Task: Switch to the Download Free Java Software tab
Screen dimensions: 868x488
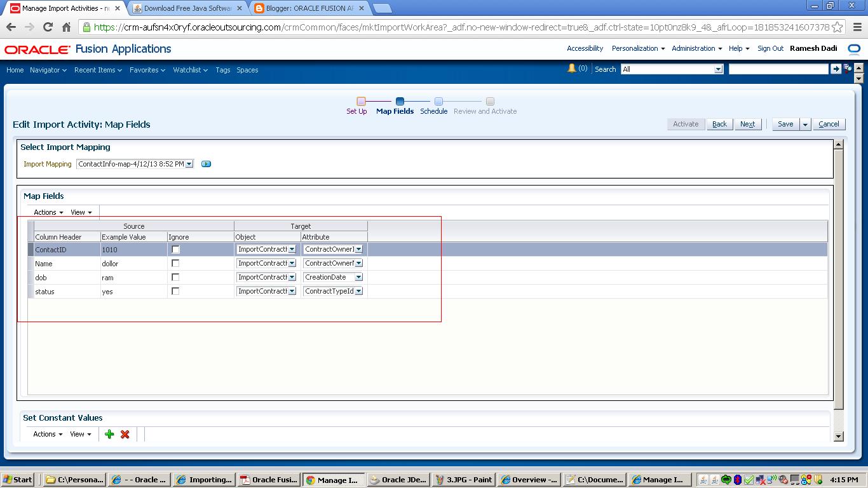Action: 187,8
